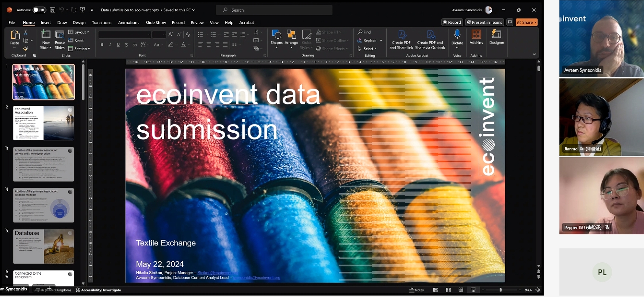The image size is (644, 297).
Task: Open the Designer pane icon
Action: [497, 35]
